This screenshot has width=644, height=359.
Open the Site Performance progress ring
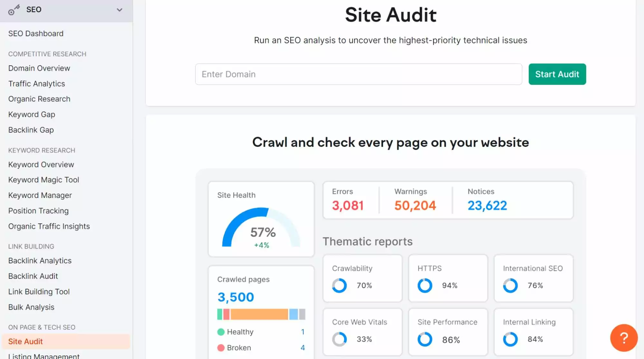click(x=424, y=339)
